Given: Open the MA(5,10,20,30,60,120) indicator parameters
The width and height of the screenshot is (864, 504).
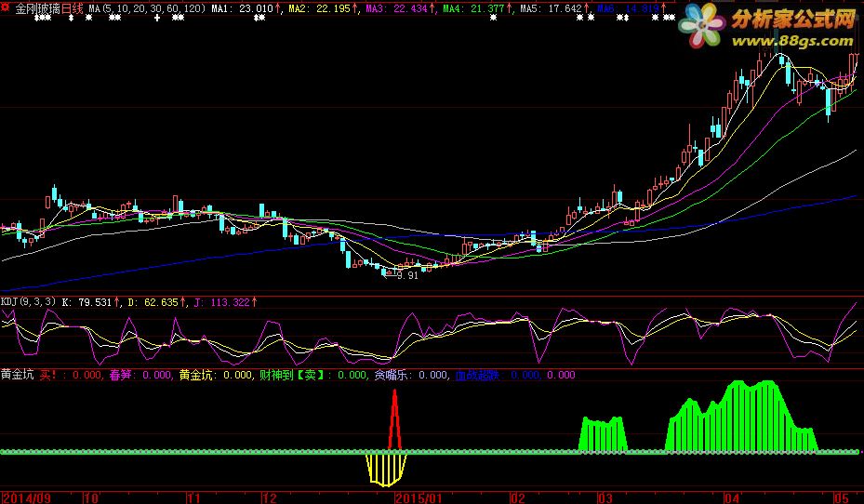Looking at the screenshot, I should pyautogui.click(x=147, y=8).
